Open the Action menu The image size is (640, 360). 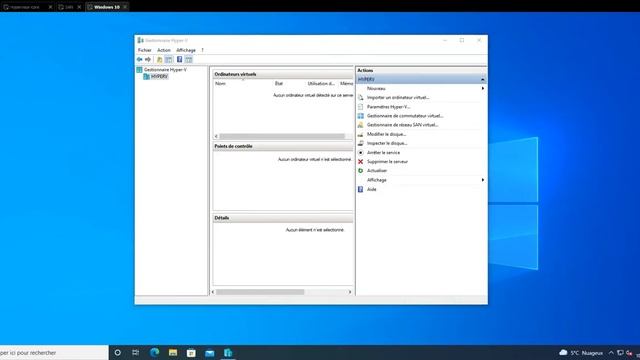[x=164, y=50]
